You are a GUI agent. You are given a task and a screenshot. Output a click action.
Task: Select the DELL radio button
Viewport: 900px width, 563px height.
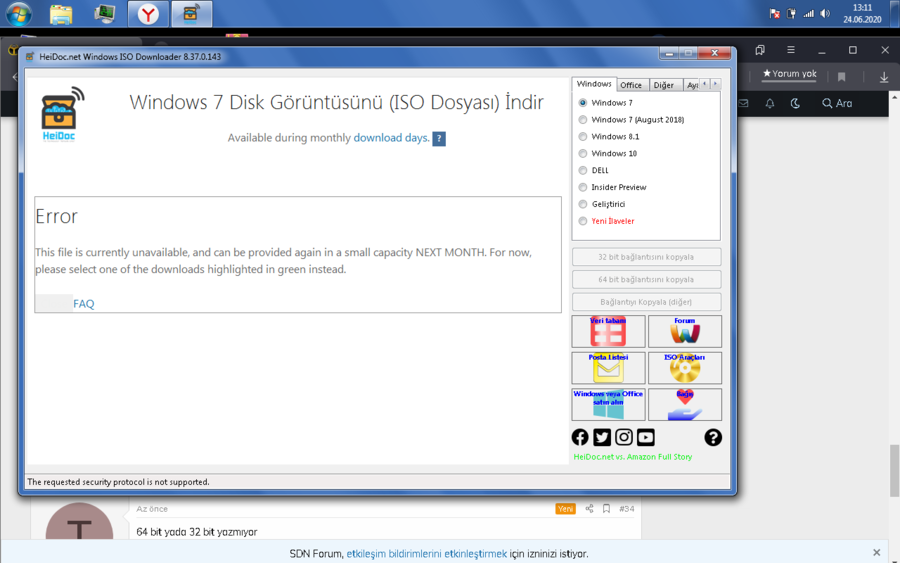(583, 170)
